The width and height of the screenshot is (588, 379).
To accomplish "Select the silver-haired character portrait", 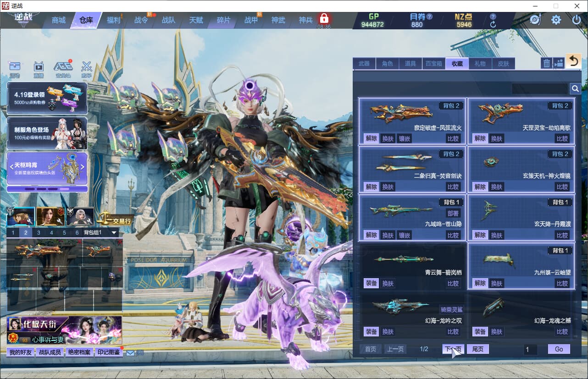I will (x=80, y=216).
